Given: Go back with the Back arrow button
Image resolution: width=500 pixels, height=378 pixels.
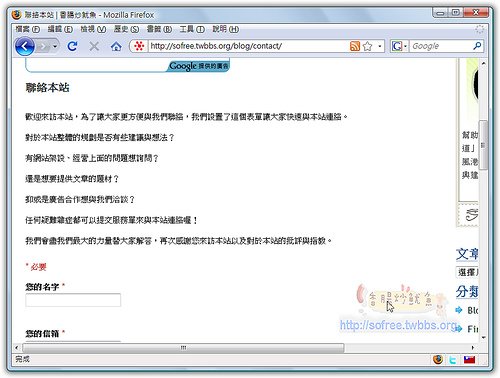Looking at the screenshot, I should tap(25, 46).
